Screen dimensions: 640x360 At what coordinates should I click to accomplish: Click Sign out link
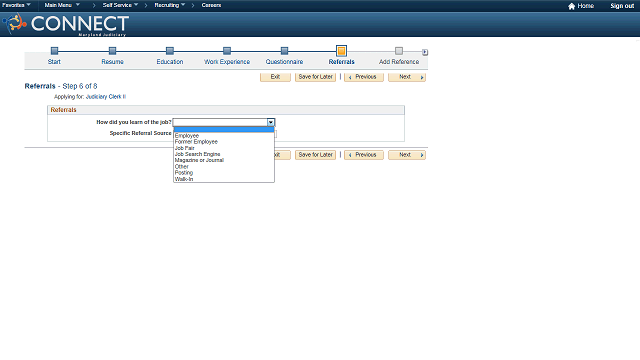[x=622, y=6]
